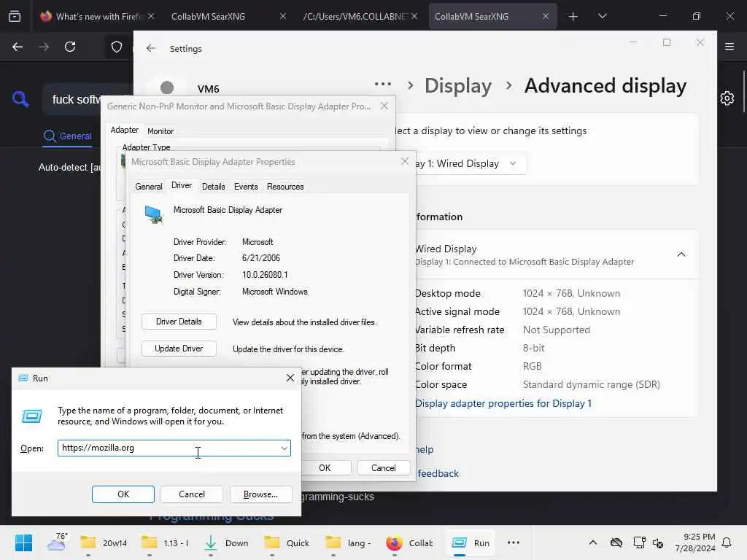Viewport: 747px width, 560px height.
Task: Select the Monitor tab in monitor properties dialog
Action: click(x=160, y=131)
